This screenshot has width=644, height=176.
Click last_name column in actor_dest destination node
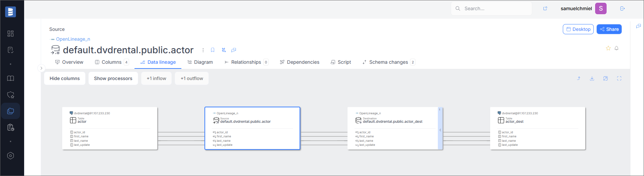tap(366, 141)
